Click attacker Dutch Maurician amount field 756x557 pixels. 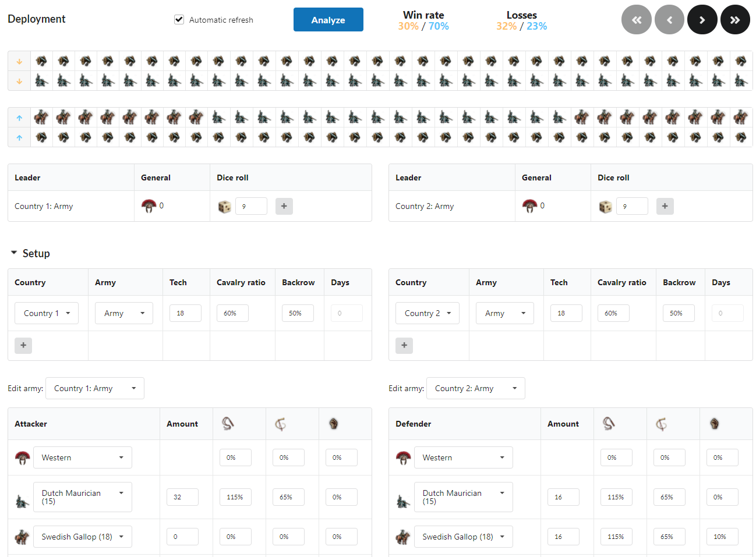point(182,497)
